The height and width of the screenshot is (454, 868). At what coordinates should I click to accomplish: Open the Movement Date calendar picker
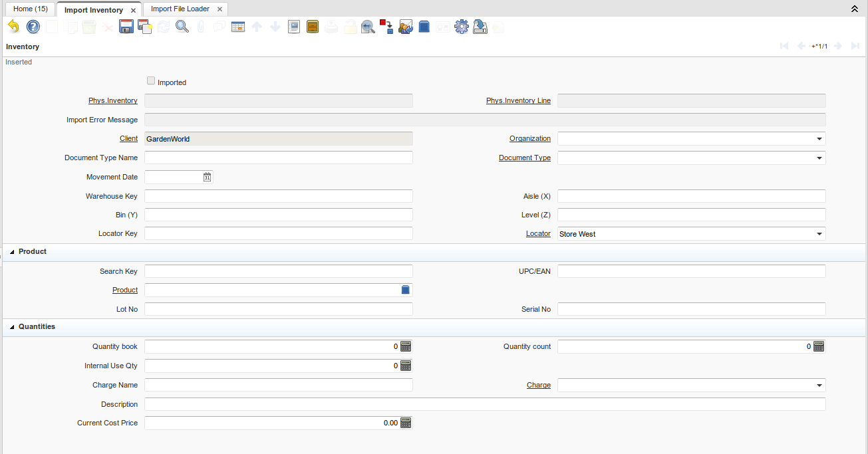point(207,177)
